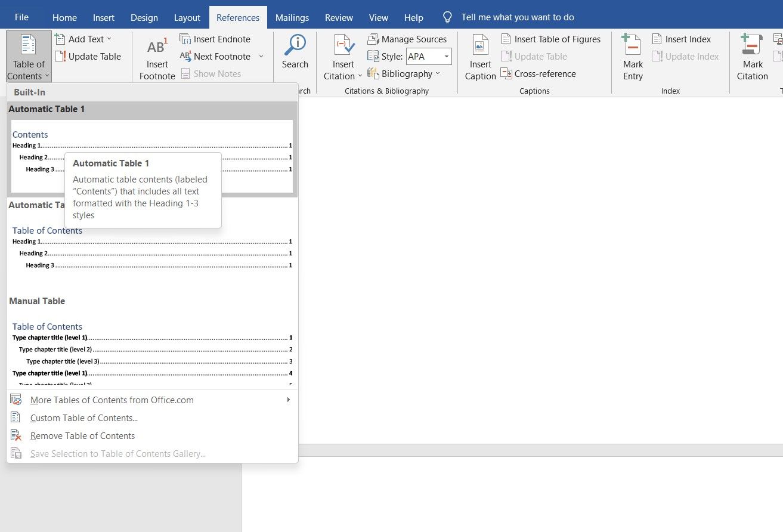Insert a footnote with Insert Footnote
The height and width of the screenshot is (532, 783).
[157, 57]
